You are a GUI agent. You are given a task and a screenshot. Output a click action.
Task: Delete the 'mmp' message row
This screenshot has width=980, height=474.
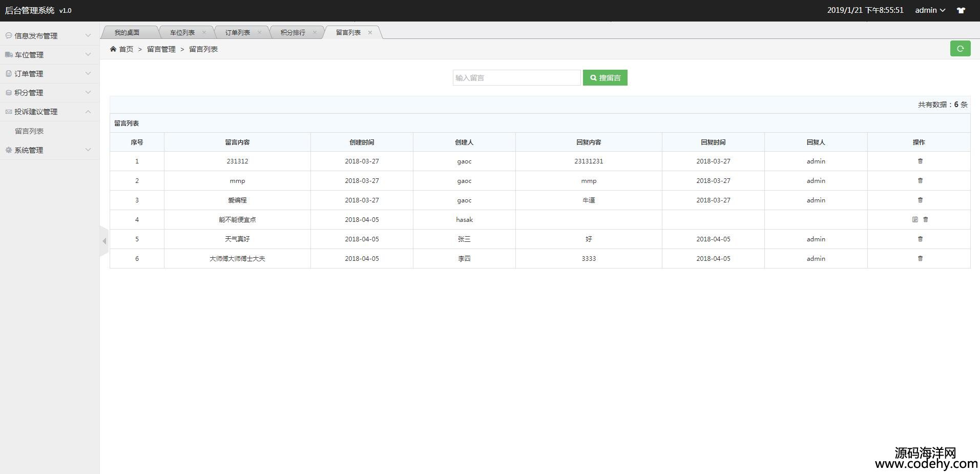tap(920, 181)
